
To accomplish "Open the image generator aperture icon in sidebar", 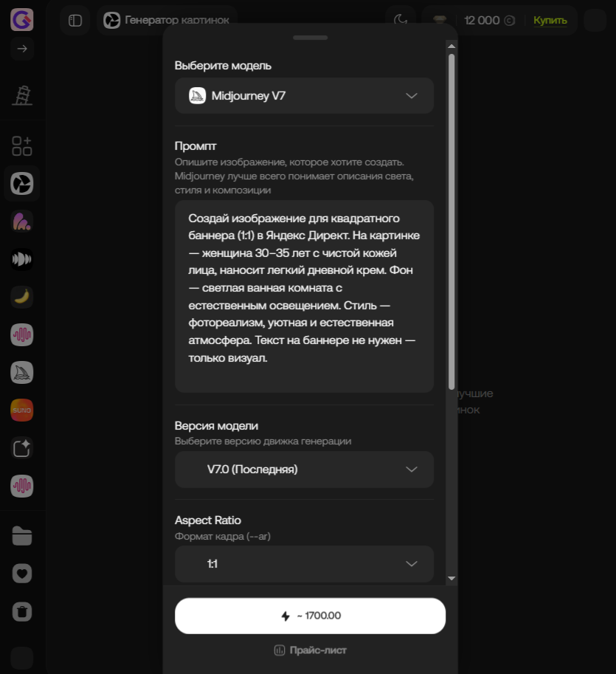I will [22, 184].
